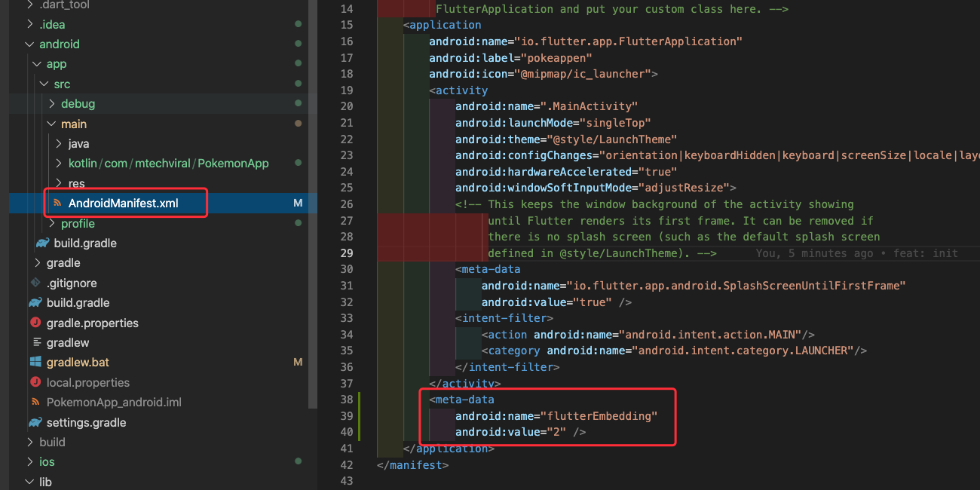This screenshot has height=490, width=980.
Task: Click the .gitignore diamond icon
Action: pyautogui.click(x=37, y=282)
